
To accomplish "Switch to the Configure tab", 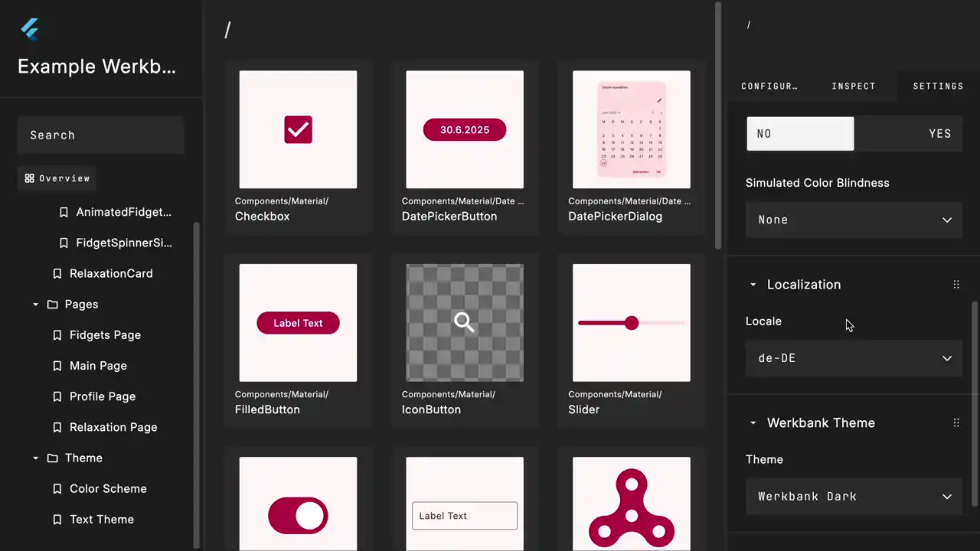I will 769,86.
